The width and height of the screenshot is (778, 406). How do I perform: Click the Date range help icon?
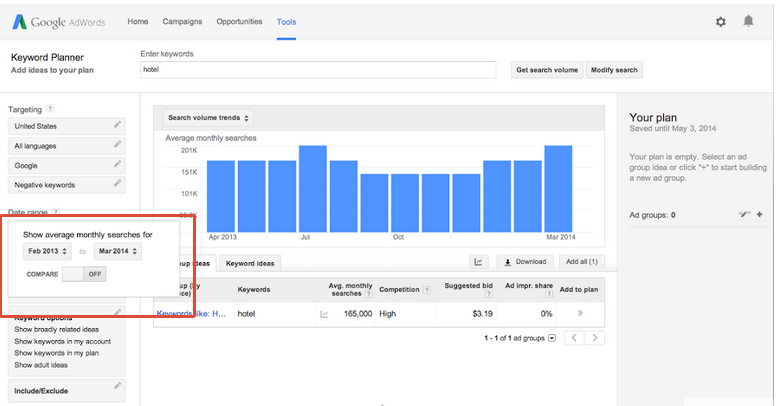[56, 212]
